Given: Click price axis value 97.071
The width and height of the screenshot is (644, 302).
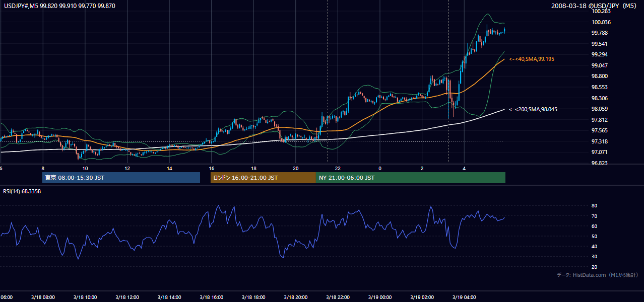Looking at the screenshot, I should [601, 152].
